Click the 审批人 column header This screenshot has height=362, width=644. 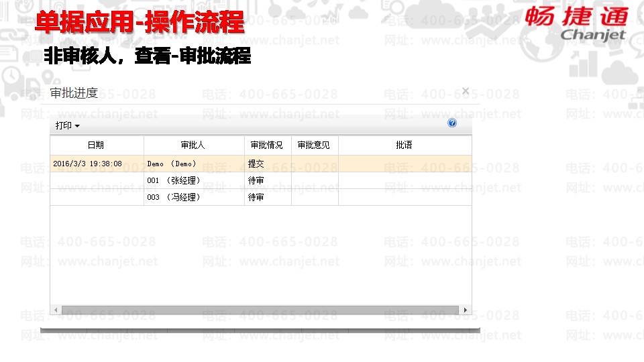(194, 145)
